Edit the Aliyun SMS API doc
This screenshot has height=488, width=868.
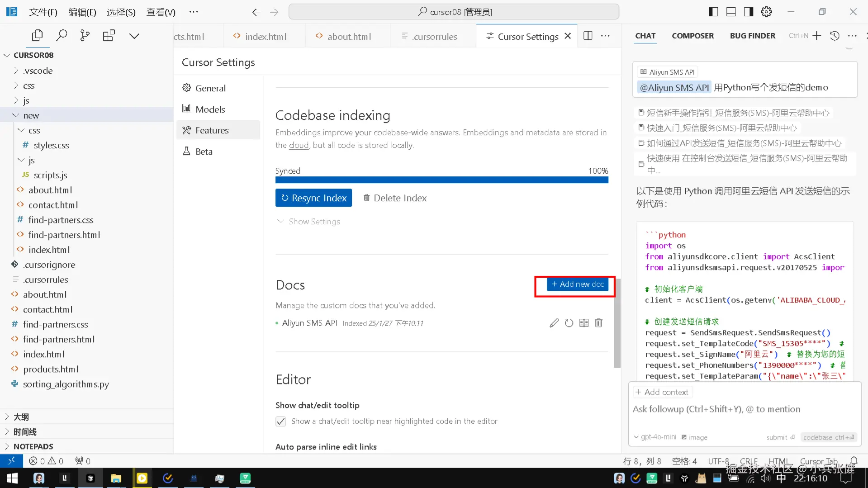pos(554,323)
